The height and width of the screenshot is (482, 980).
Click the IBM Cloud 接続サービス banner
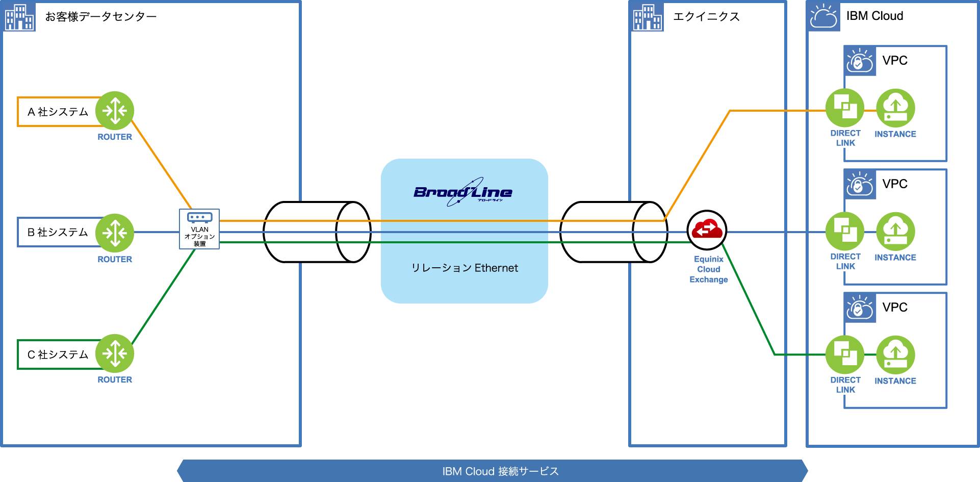tap(493, 471)
